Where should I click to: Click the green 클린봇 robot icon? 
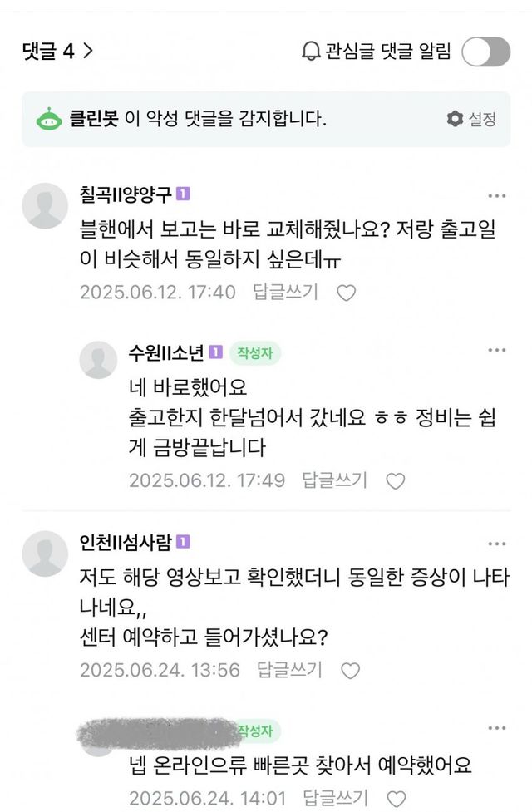49,119
